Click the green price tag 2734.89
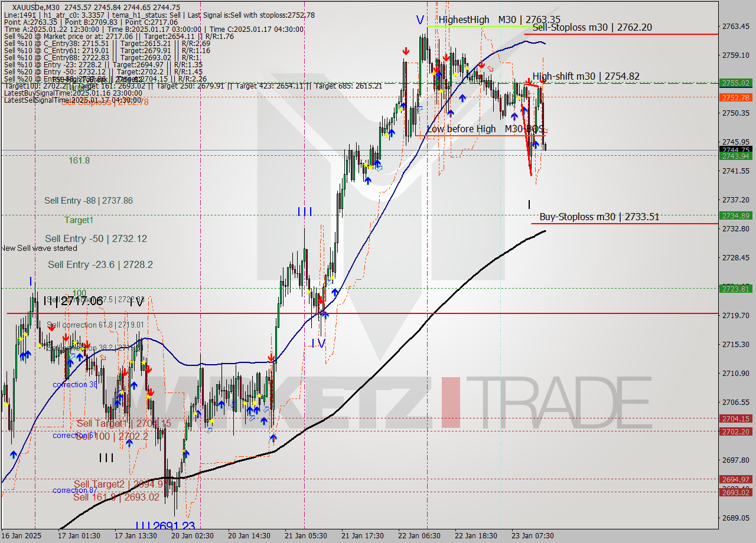This screenshot has width=756, height=543. point(736,215)
